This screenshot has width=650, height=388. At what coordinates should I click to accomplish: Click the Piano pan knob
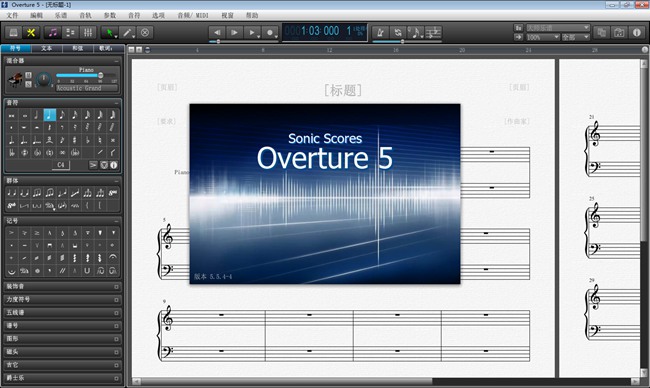(43, 79)
